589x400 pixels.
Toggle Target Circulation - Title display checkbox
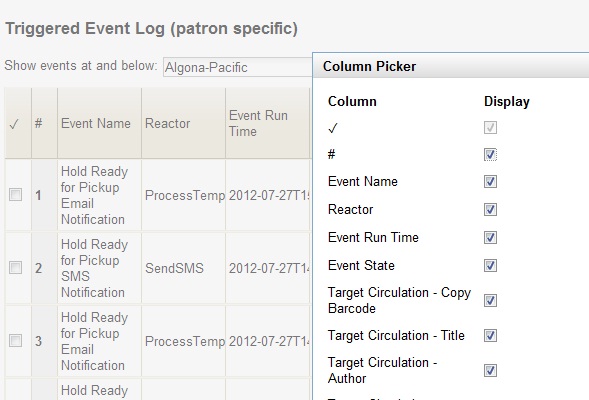click(490, 335)
